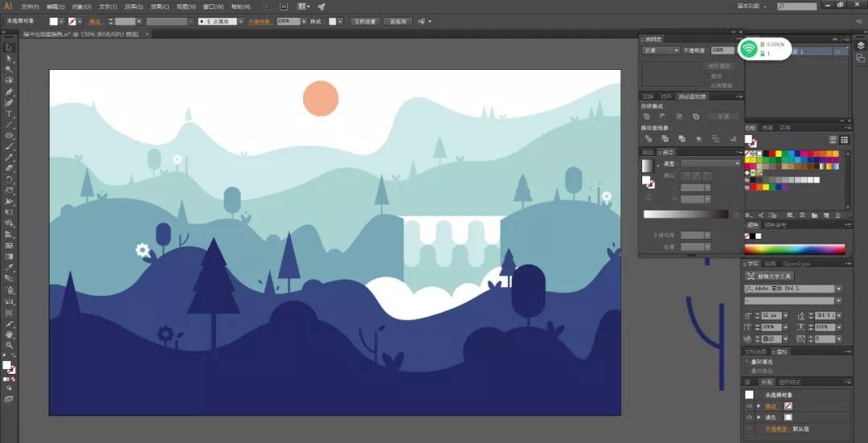The width and height of the screenshot is (868, 443).
Task: Toggle visibility eye of fill (填色) appearance row
Action: (748, 417)
